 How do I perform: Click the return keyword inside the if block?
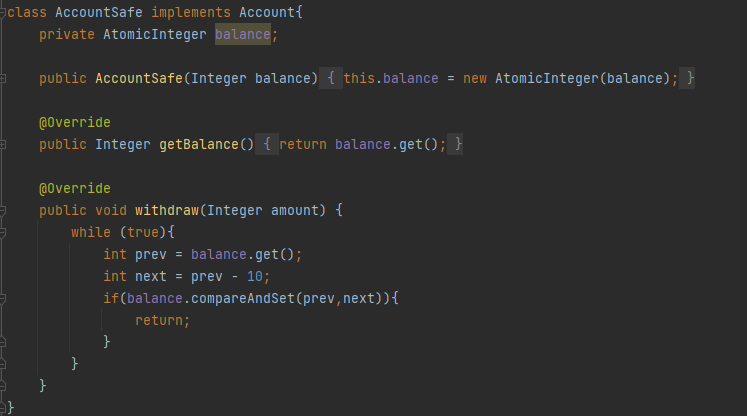point(159,320)
